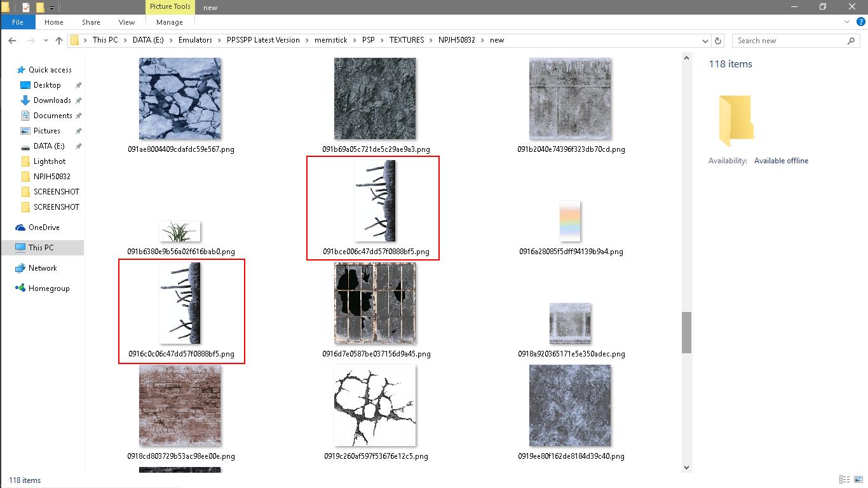Expand the recent locations dropdown arrow

tap(45, 41)
